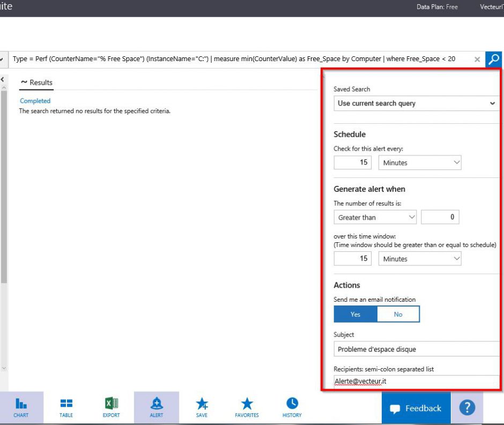Open the Saved Search dropdown
The height and width of the screenshot is (425, 504).
point(416,103)
